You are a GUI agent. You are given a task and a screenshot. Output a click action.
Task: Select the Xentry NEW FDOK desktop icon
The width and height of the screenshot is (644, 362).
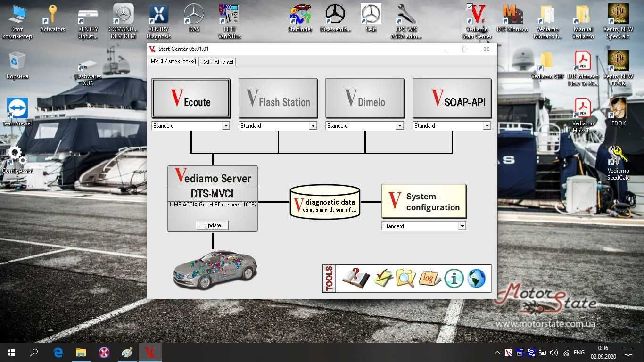click(619, 69)
